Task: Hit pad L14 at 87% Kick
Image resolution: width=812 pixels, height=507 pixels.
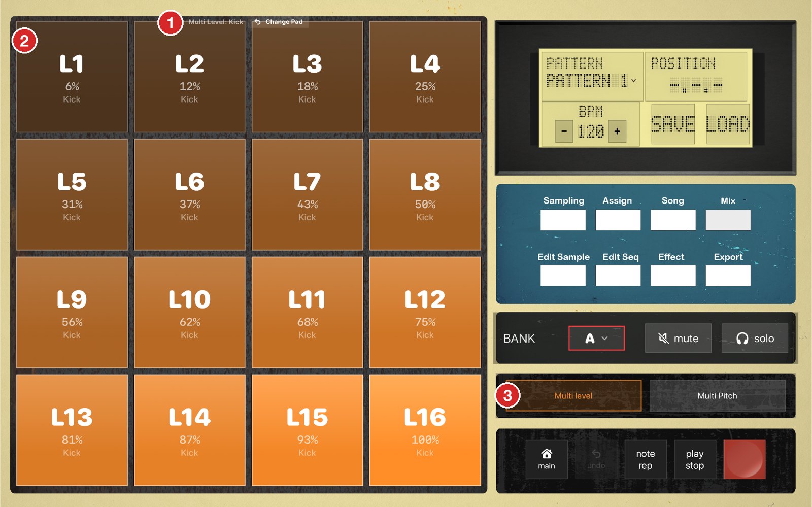Action: click(x=189, y=430)
